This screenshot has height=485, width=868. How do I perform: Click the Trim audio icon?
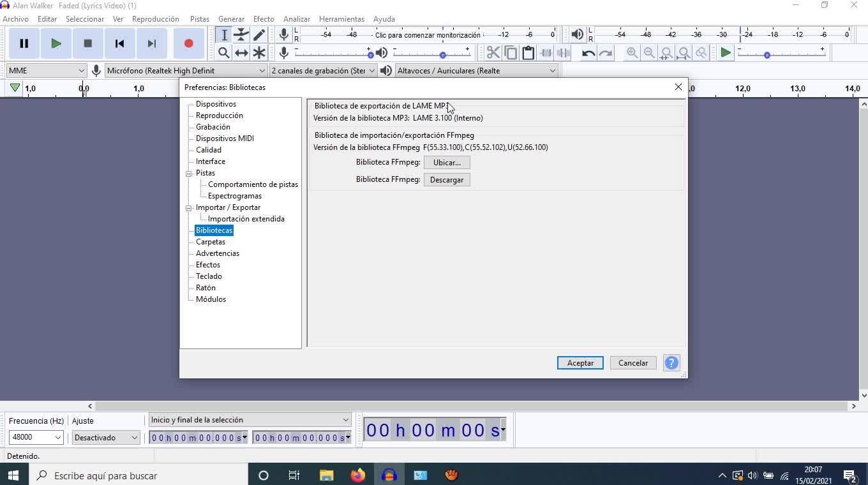546,53
